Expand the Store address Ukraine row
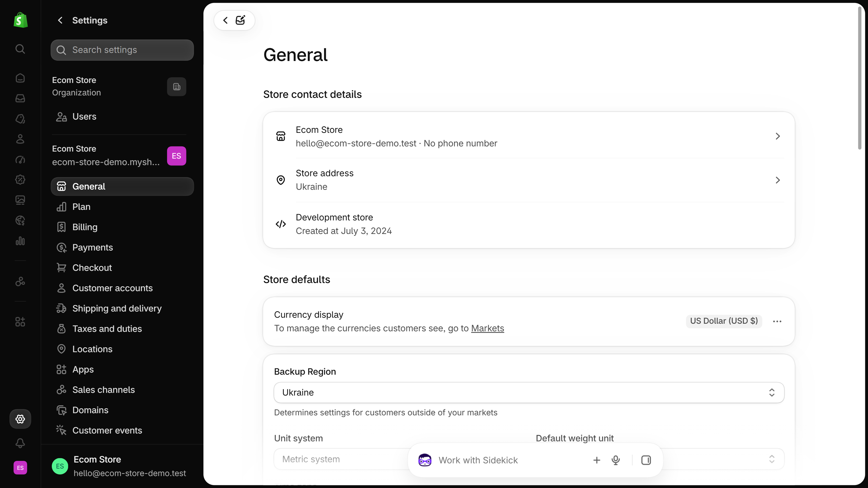 click(x=529, y=180)
